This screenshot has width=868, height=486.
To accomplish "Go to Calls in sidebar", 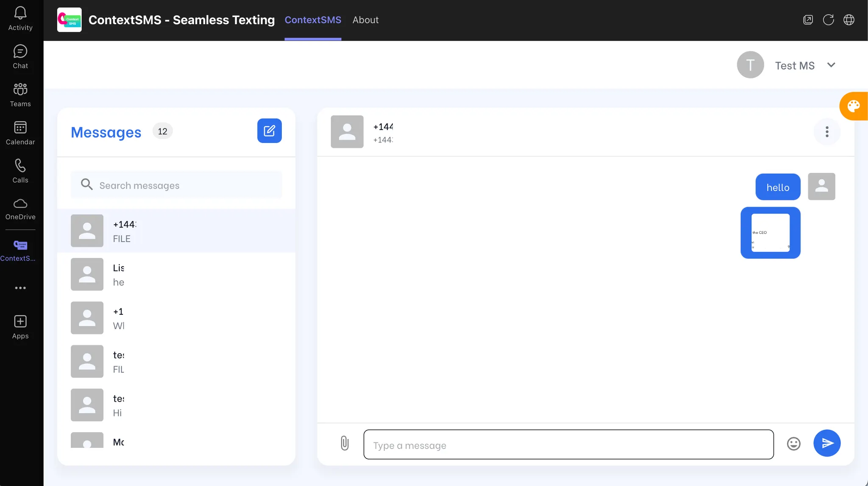I will 20,171.
